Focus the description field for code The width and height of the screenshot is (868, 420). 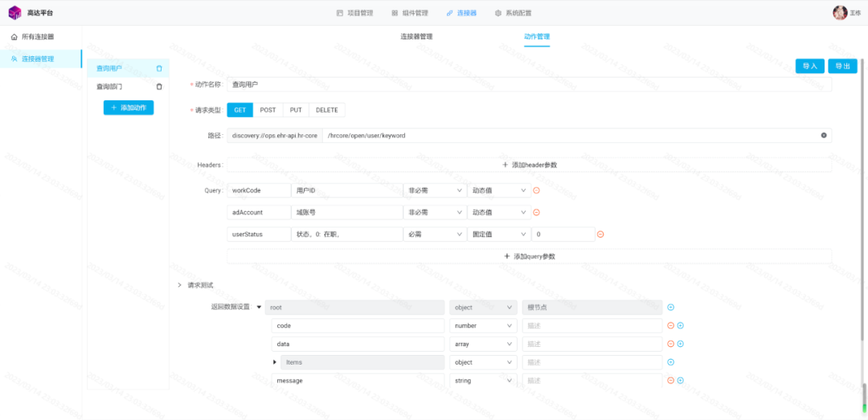pyautogui.click(x=592, y=326)
